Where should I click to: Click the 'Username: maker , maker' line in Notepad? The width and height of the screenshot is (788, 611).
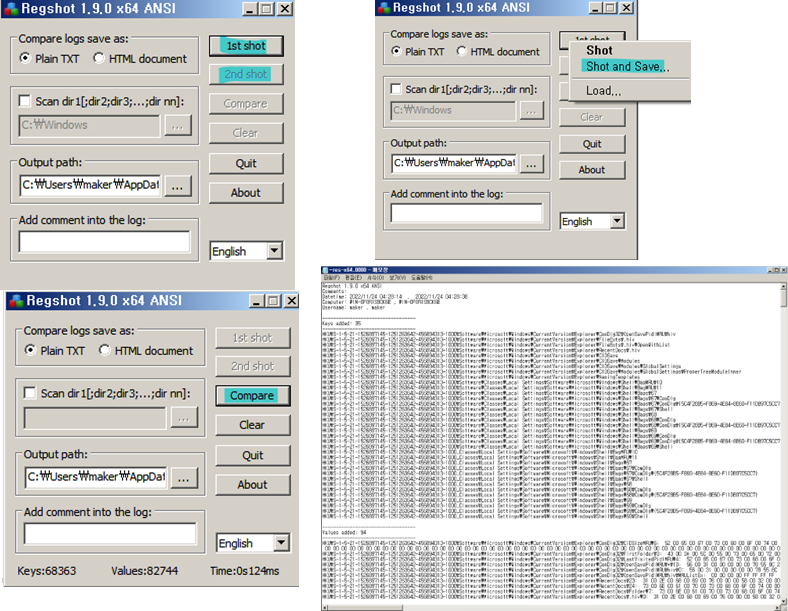pyautogui.click(x=353, y=308)
